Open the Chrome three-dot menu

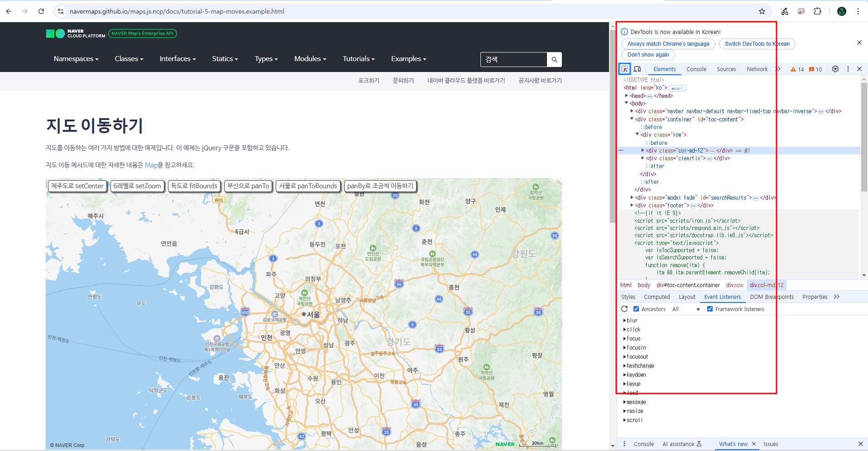pos(858,11)
